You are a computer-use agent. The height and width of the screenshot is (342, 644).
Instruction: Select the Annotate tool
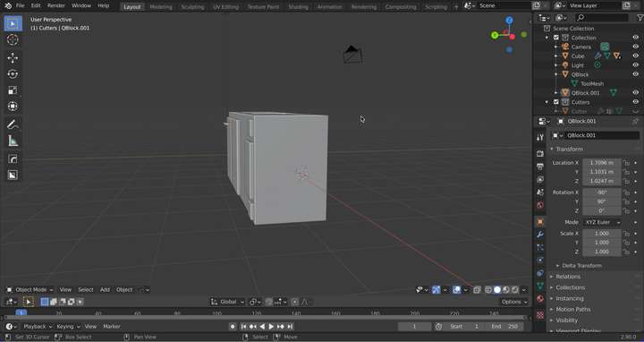click(13, 124)
